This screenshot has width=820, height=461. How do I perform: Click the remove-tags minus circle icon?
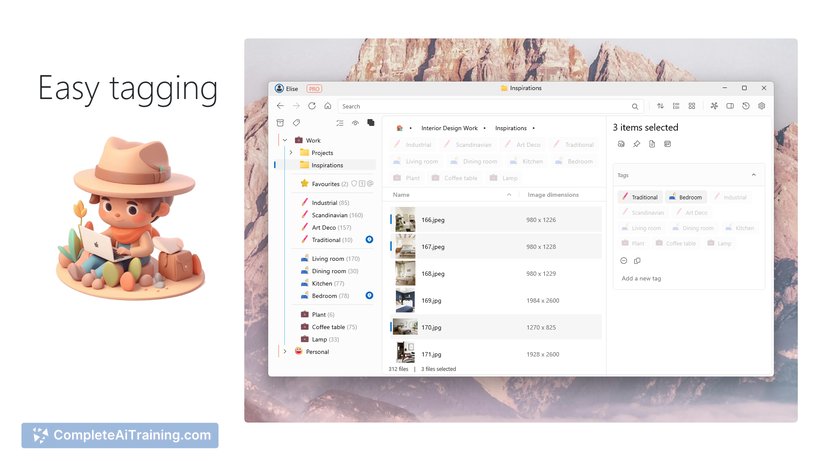[x=623, y=261]
